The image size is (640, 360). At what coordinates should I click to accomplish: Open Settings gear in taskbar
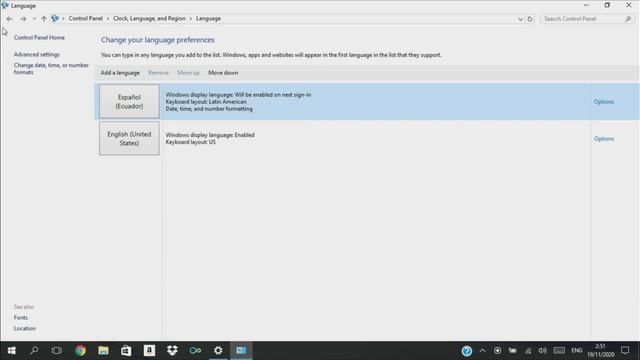click(218, 351)
